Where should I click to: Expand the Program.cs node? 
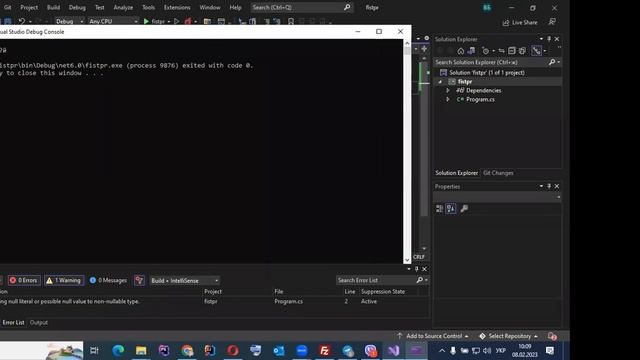point(448,99)
